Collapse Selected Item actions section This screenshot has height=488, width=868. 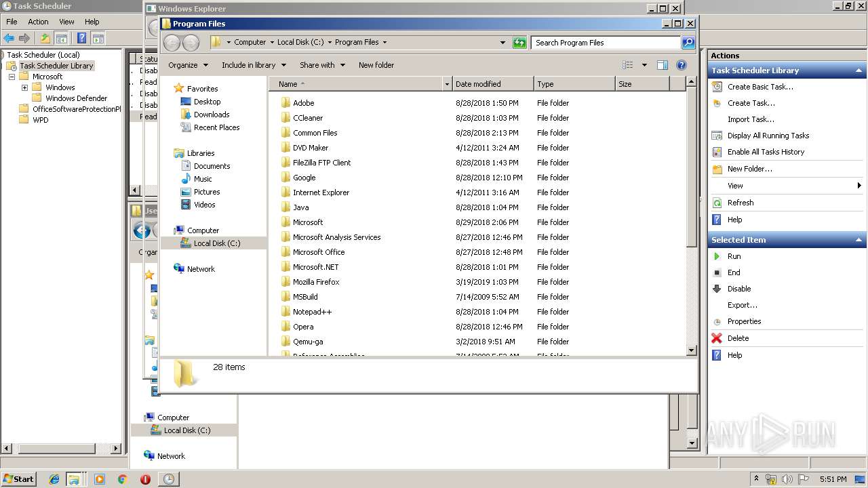pos(859,240)
